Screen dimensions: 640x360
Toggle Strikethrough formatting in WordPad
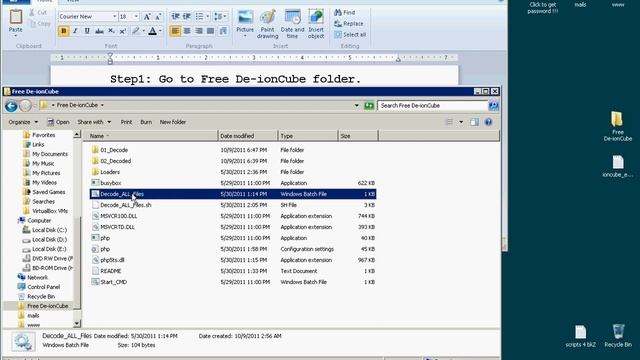point(99,31)
